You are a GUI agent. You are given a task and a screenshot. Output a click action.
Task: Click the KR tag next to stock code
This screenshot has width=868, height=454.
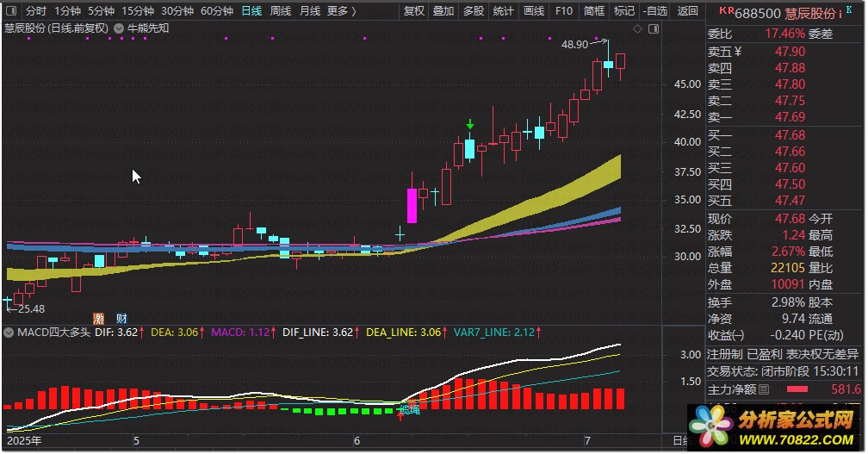pos(726,10)
